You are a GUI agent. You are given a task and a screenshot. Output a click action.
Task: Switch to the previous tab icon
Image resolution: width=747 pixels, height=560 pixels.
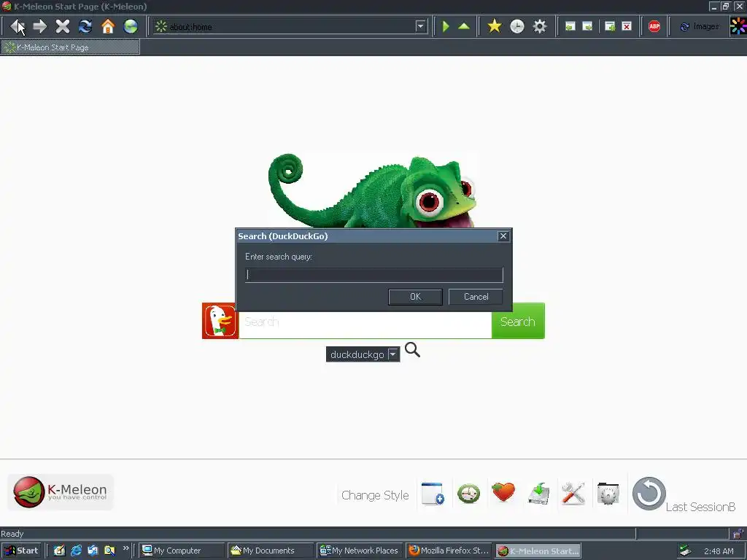[570, 26]
